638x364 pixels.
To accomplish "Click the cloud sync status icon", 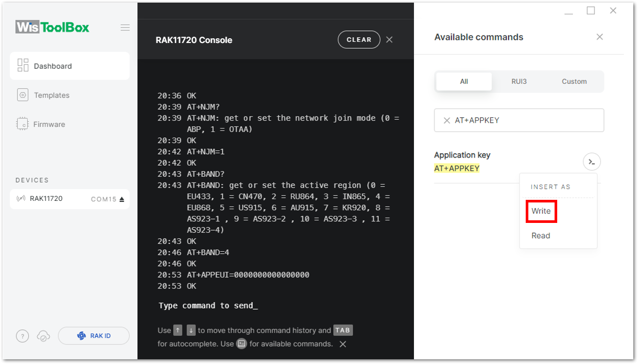I will pos(44,336).
